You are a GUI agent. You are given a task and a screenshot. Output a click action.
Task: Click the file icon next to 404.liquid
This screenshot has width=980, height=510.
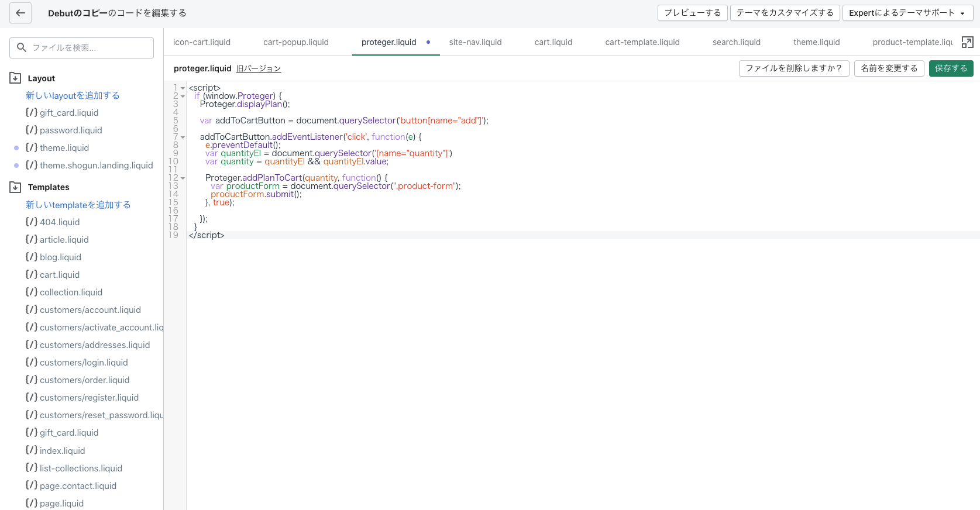[x=32, y=222]
